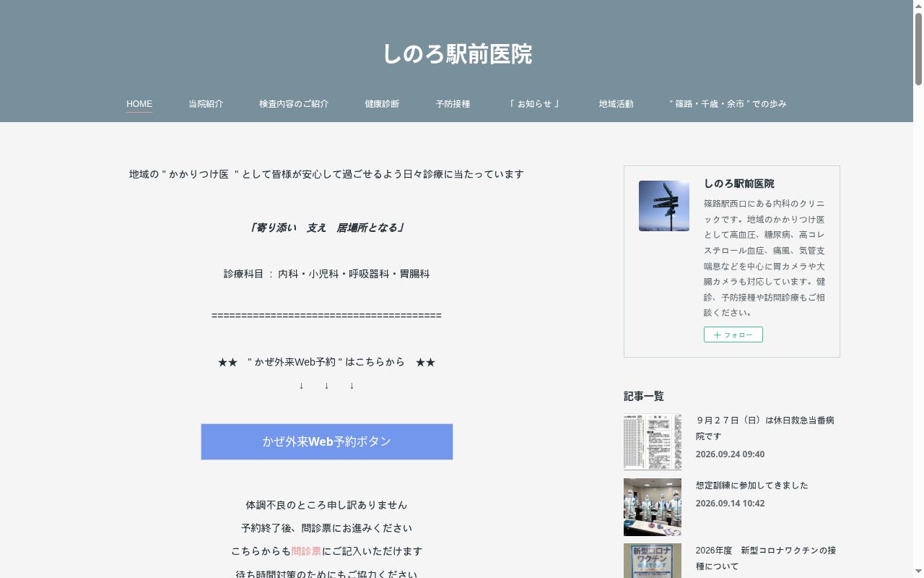Image resolution: width=924 pixels, height=578 pixels.
Task: Open thumbnail for 想定訓練 article
Action: pos(653,507)
